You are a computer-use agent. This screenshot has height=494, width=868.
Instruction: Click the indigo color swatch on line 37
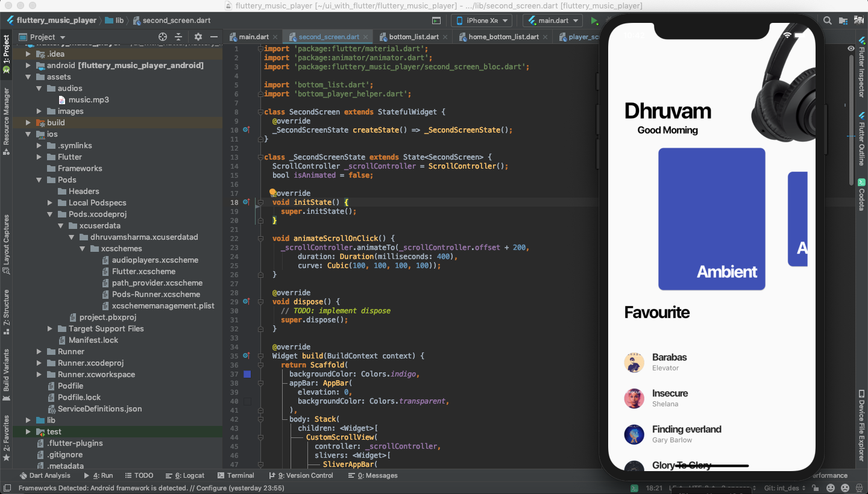pos(247,374)
